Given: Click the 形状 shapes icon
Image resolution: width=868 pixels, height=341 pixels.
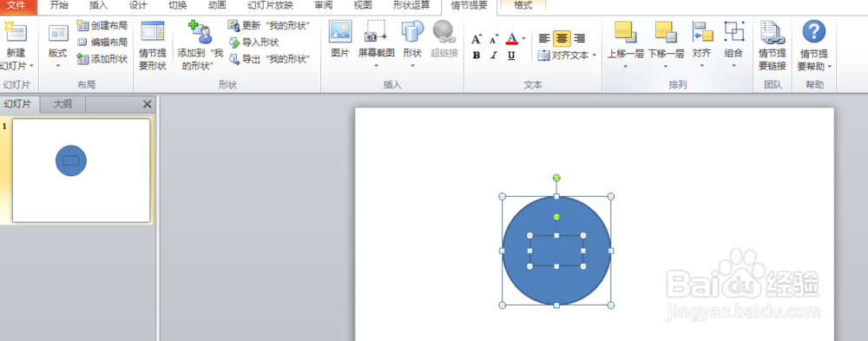Looking at the screenshot, I should click(x=412, y=32).
